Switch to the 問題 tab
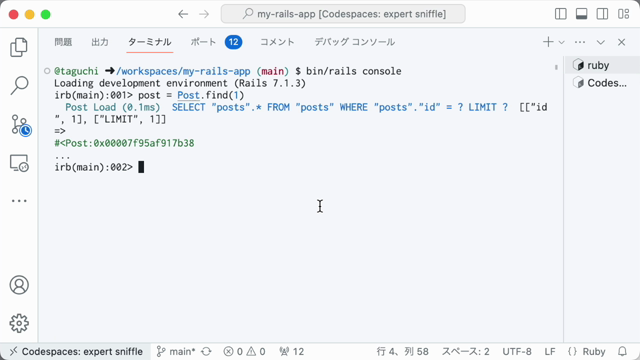The width and height of the screenshot is (640, 360). [63, 42]
